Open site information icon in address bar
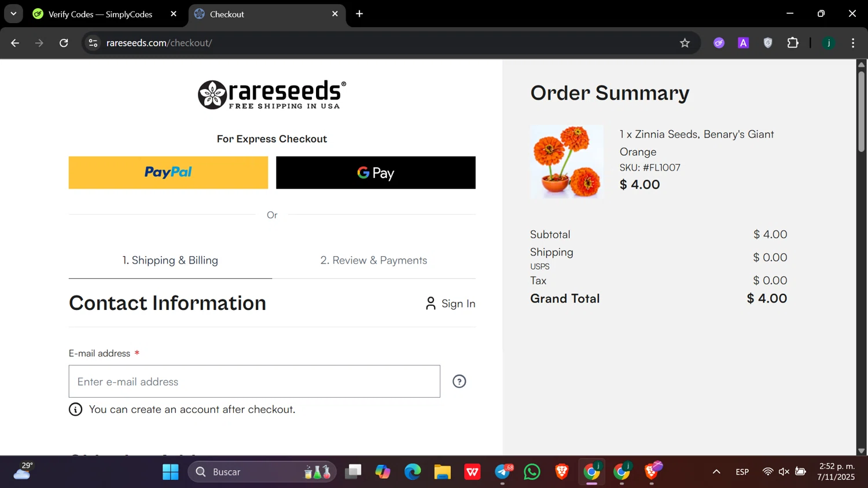The image size is (868, 488). tap(93, 43)
